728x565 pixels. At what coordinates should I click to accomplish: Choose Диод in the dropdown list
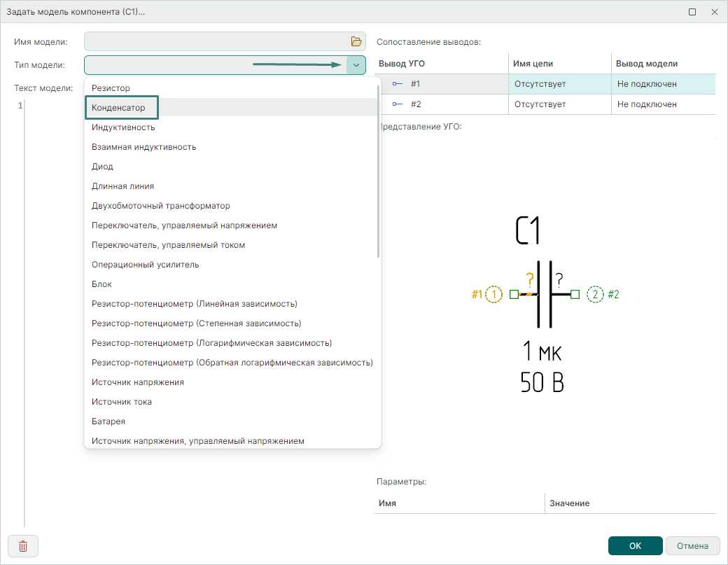[102, 167]
